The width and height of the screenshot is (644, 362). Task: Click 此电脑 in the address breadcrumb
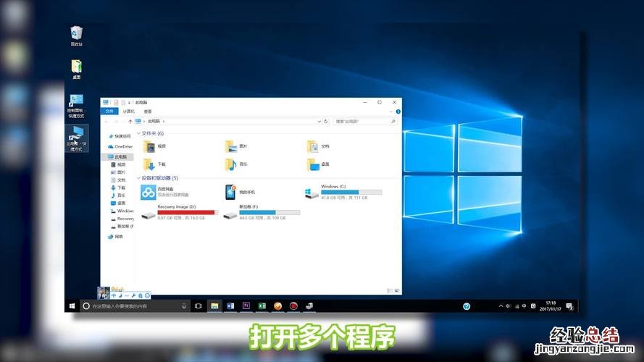pyautogui.click(x=154, y=122)
